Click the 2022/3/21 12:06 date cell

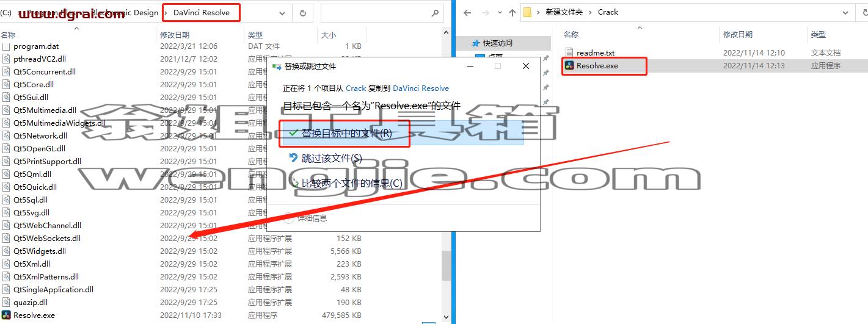189,46
